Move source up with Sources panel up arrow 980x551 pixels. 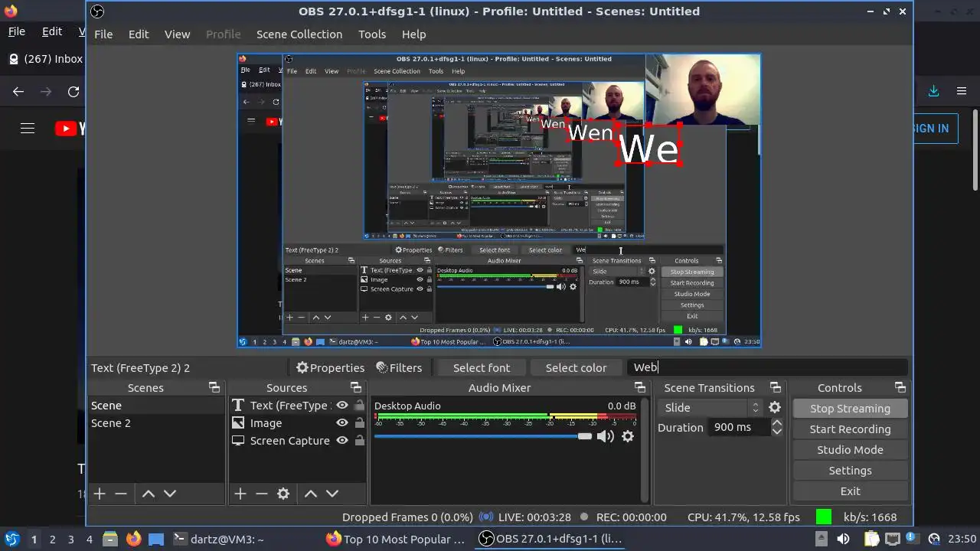(311, 494)
